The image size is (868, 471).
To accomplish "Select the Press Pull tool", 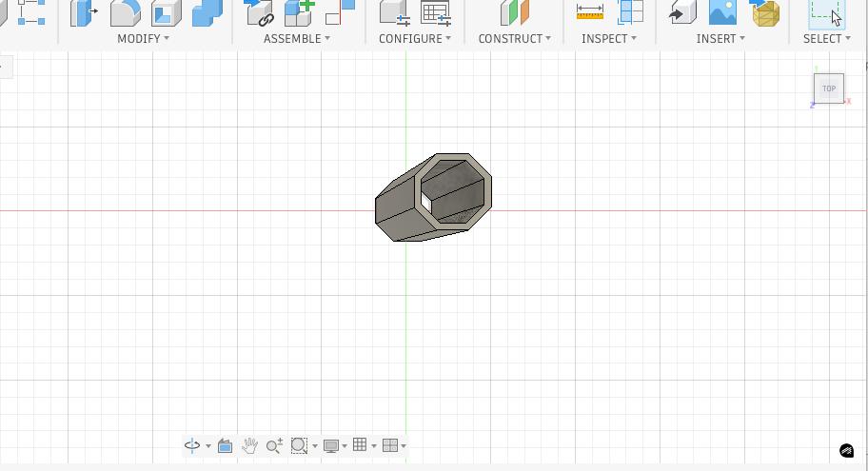I will click(x=84, y=12).
